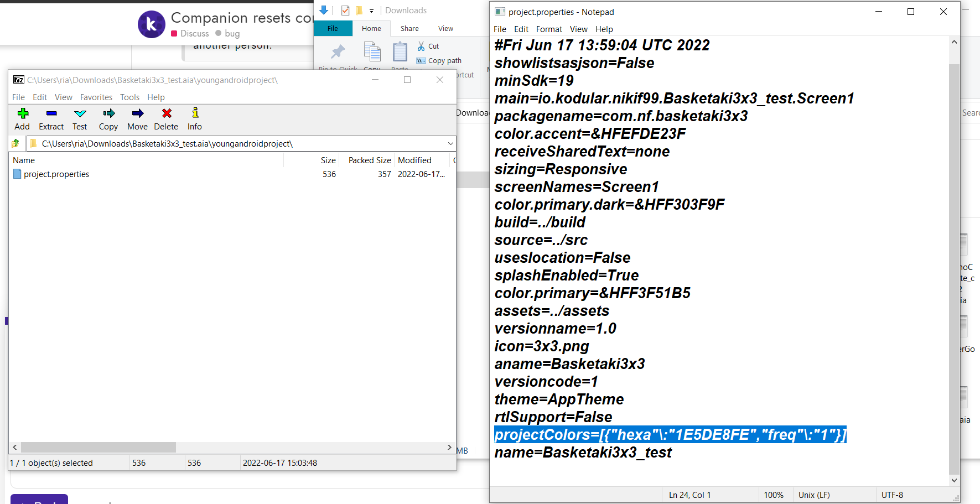Open the File tab in Explorer ribbon

tap(333, 29)
